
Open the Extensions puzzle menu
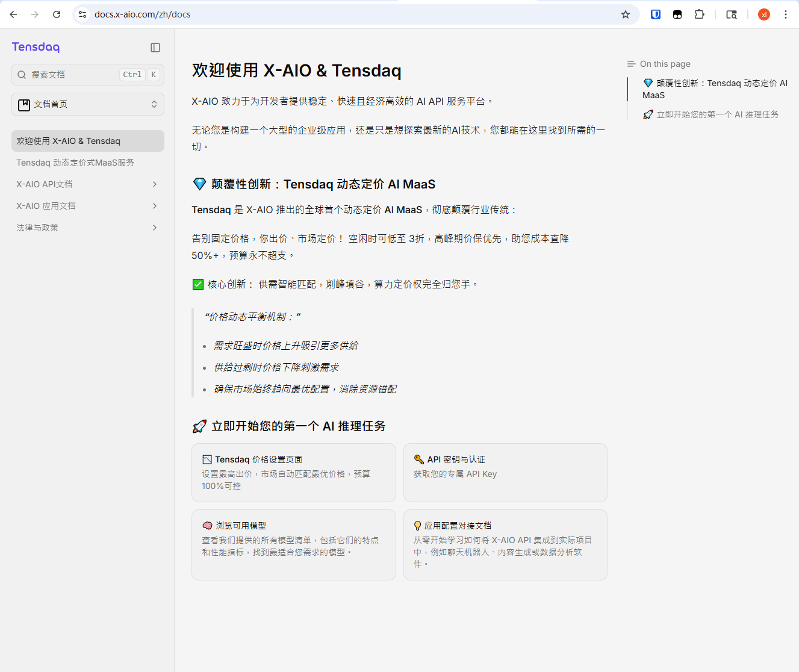[x=699, y=14]
